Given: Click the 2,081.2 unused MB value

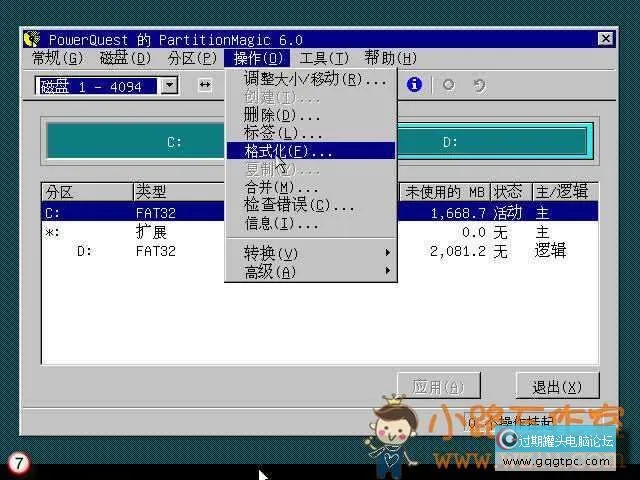Looking at the screenshot, I should [458, 251].
